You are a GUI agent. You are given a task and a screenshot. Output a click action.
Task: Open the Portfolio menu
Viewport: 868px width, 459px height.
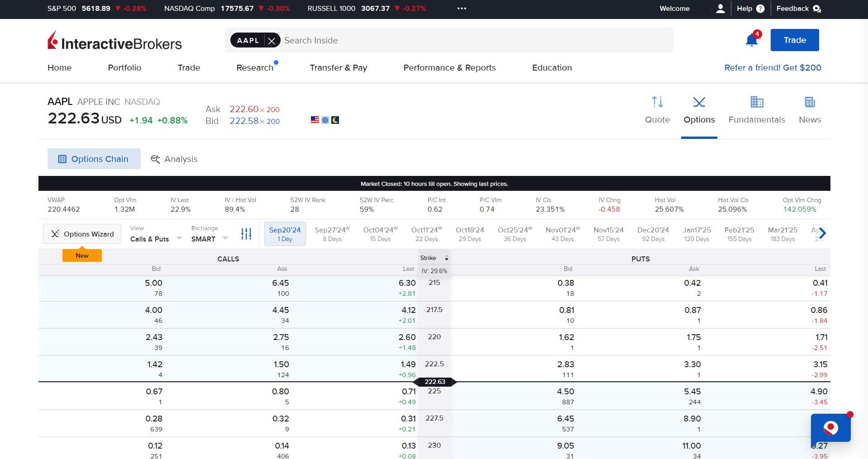[124, 68]
